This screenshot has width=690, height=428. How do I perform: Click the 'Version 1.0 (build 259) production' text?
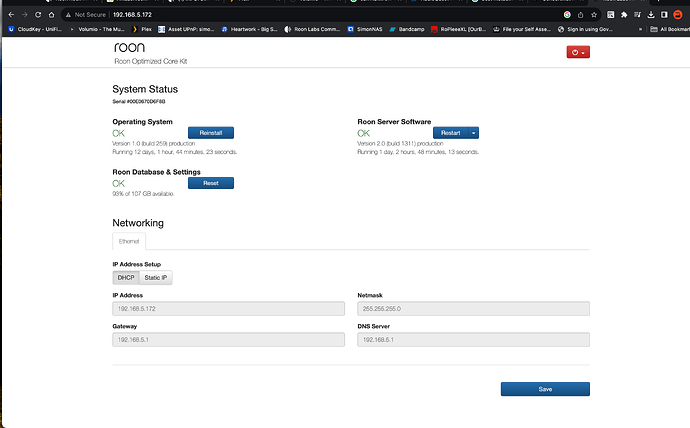[154, 144]
